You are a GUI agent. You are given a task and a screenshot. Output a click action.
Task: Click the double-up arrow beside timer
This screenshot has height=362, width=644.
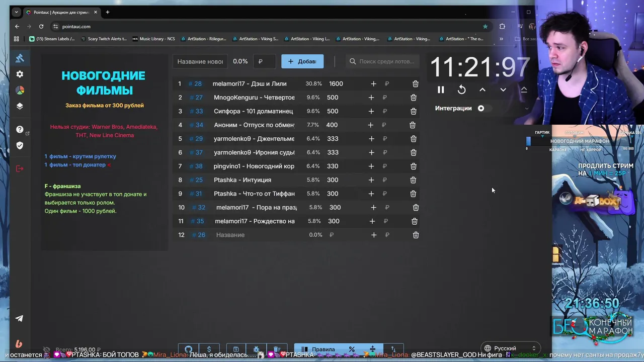tap(524, 89)
